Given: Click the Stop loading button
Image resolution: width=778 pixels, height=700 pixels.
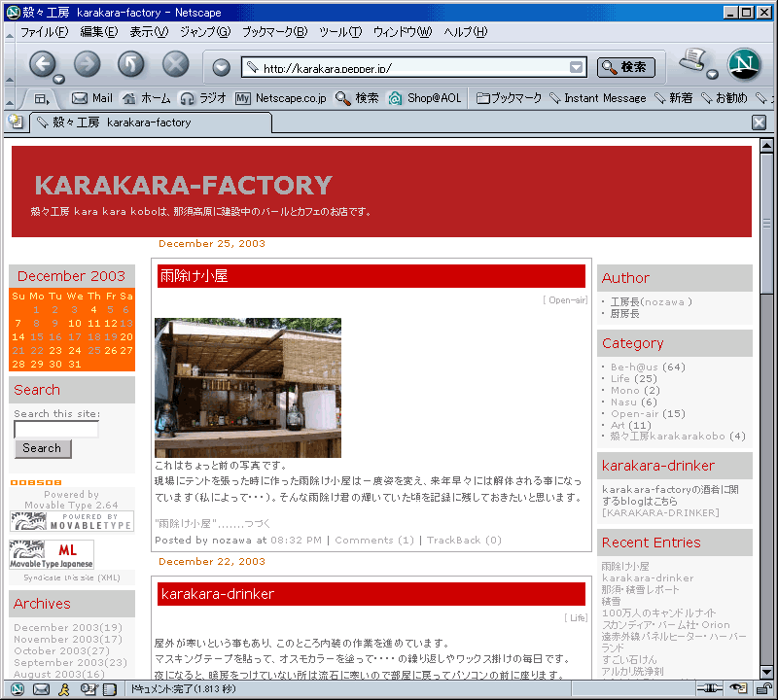Looking at the screenshot, I should click(176, 63).
